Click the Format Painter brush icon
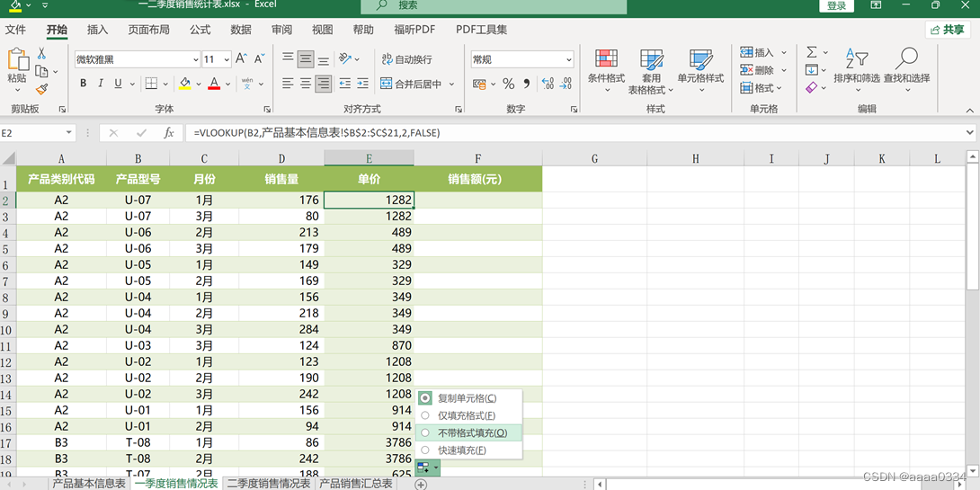 pos(41,89)
